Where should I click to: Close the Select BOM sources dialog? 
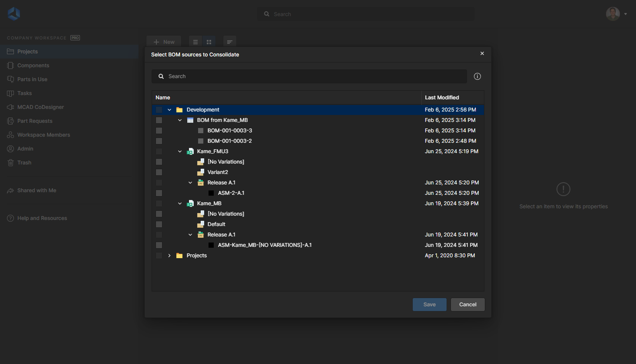482,53
